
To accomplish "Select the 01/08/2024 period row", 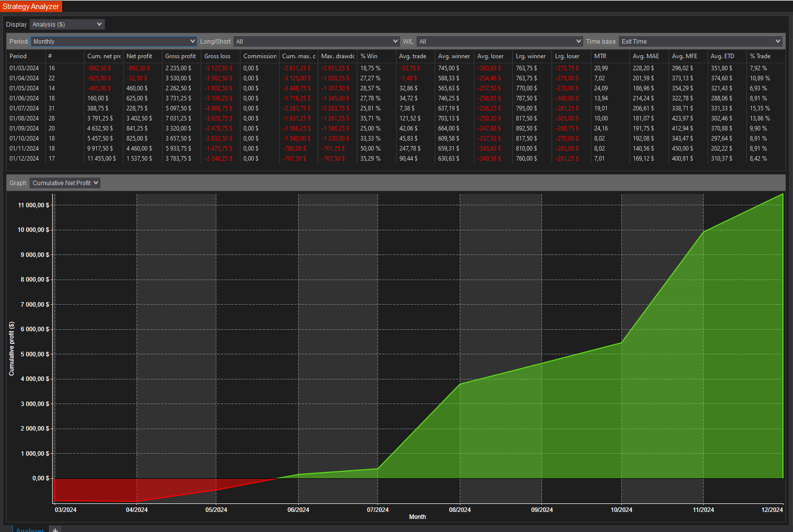I will [x=396, y=118].
